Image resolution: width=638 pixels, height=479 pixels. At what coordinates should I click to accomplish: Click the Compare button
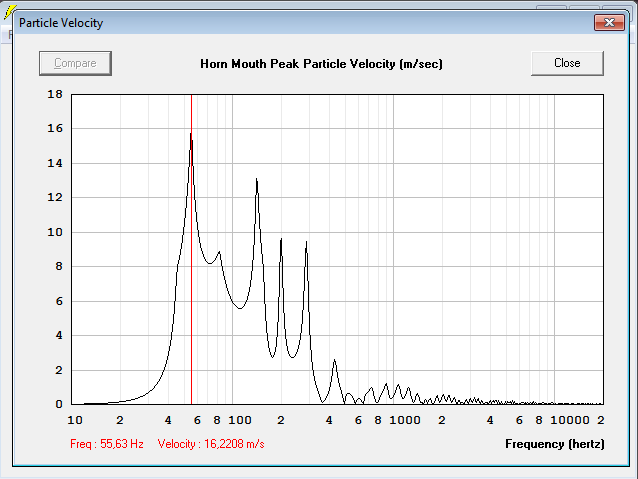pos(75,63)
